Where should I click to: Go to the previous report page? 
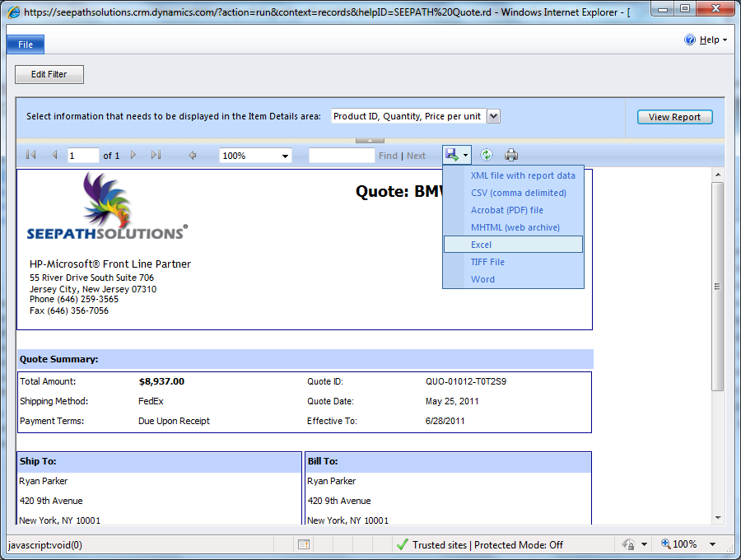click(x=54, y=155)
